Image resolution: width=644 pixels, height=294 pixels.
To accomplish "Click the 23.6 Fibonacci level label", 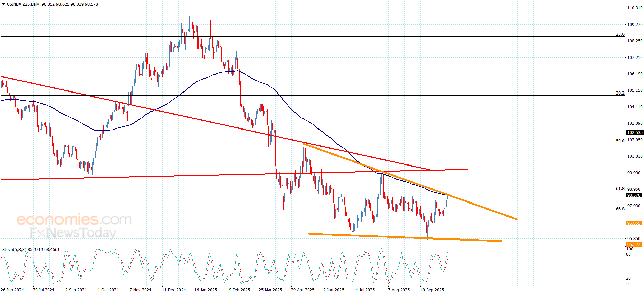I will click(x=620, y=34).
